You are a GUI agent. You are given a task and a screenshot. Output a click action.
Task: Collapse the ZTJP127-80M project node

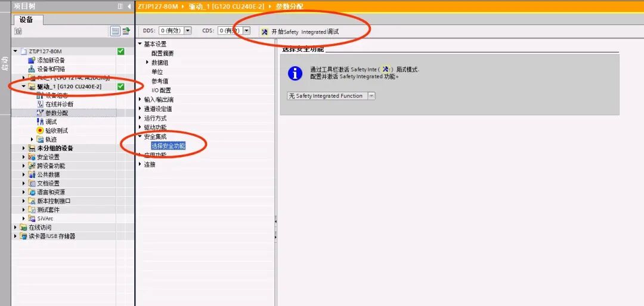pyautogui.click(x=16, y=51)
